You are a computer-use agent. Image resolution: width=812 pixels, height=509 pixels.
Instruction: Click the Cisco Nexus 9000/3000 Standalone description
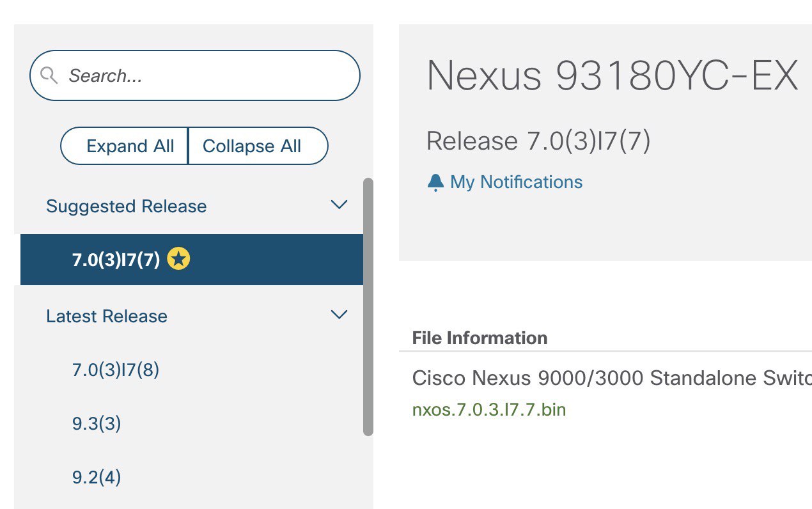612,378
